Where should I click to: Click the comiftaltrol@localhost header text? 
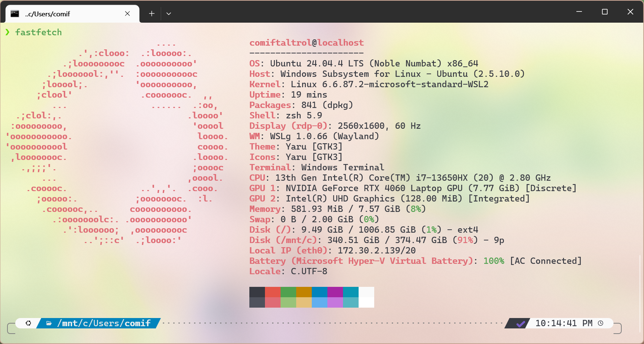[x=306, y=43]
